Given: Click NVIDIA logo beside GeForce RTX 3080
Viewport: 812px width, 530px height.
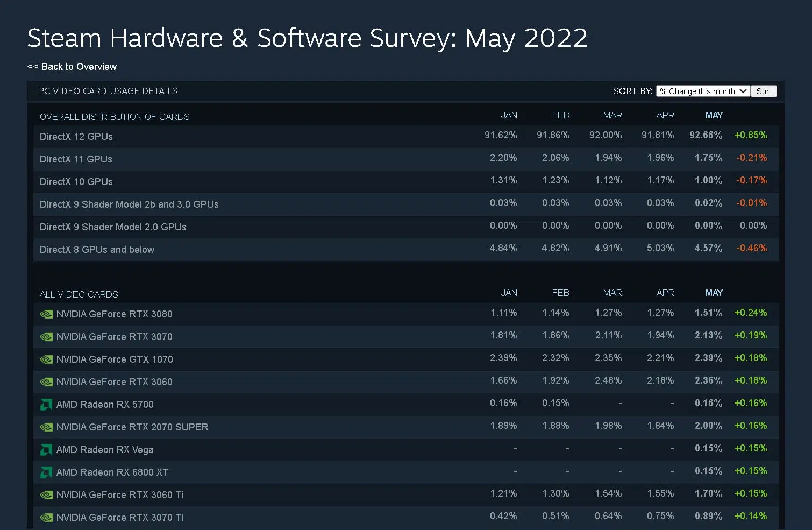Looking at the screenshot, I should pos(46,314).
